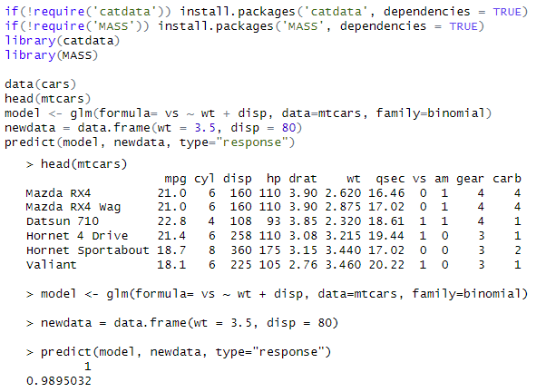Click the library(catdata) code line

(63, 41)
